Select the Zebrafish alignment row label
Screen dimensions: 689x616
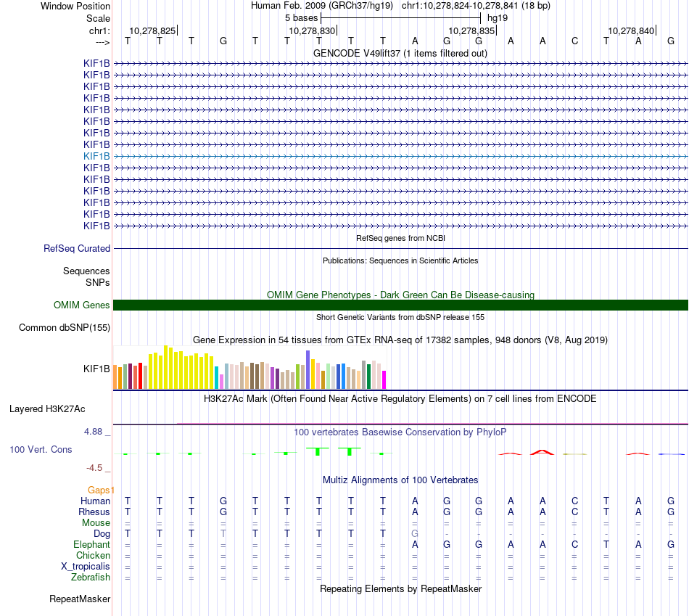91,577
